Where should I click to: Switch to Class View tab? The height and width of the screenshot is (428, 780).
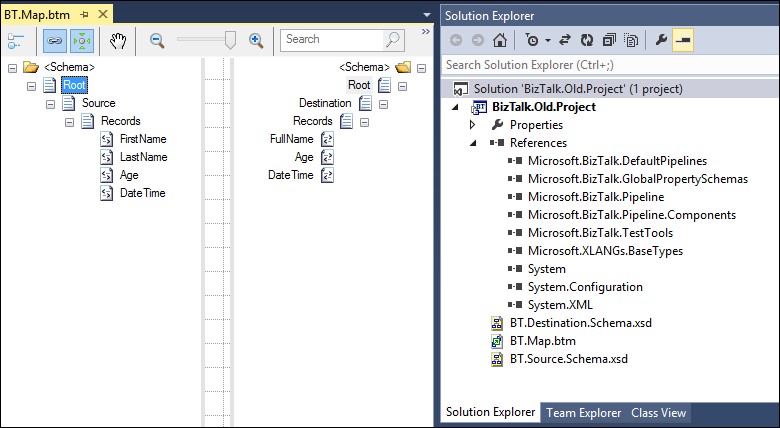(659, 413)
